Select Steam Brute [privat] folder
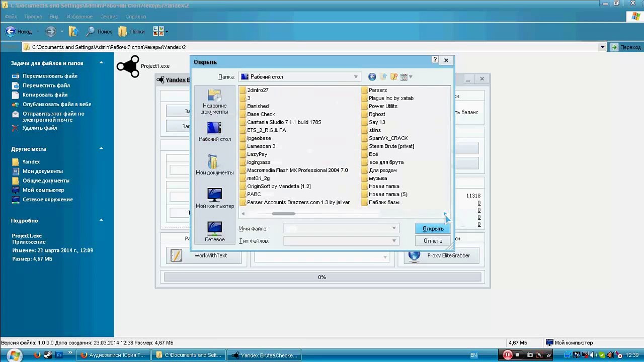Screen dimensions: 644x362 [387, 146]
